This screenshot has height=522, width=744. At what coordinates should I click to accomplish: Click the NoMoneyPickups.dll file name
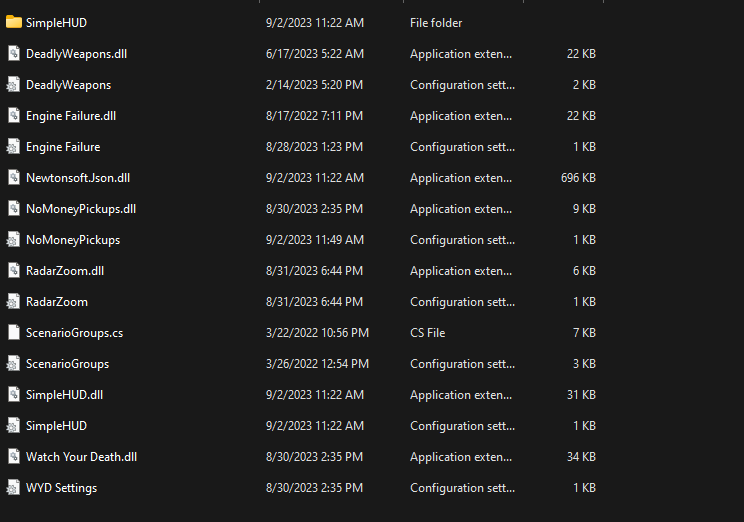click(81, 209)
